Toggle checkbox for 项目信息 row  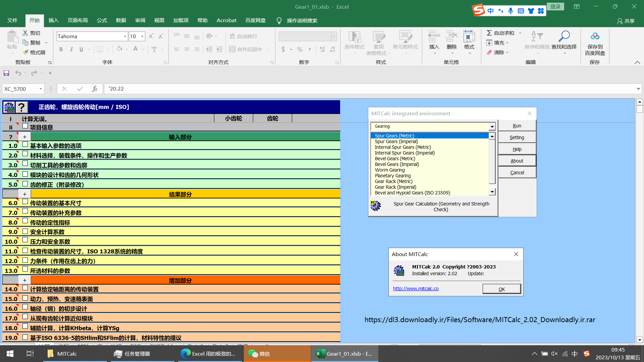click(25, 126)
